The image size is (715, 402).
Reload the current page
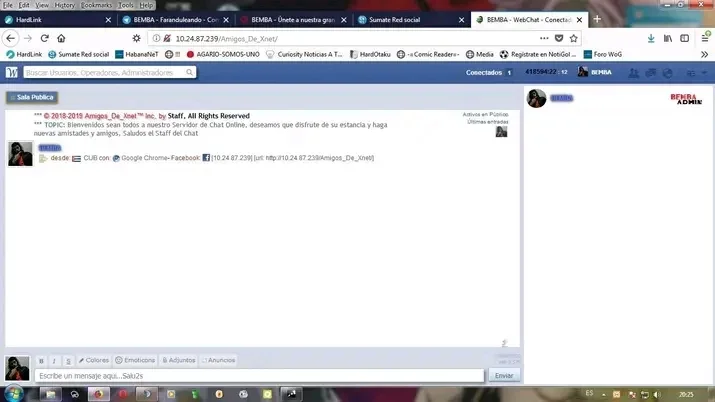click(44, 38)
